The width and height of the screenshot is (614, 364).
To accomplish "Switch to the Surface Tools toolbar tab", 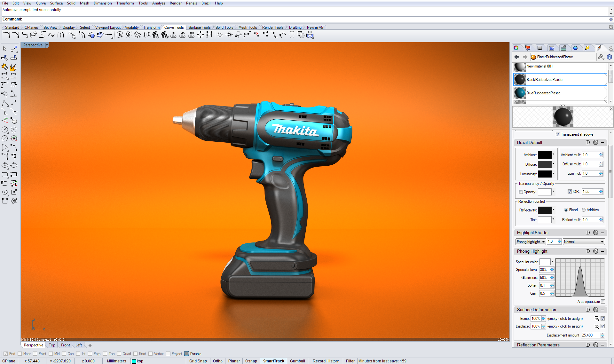I will coord(199,28).
